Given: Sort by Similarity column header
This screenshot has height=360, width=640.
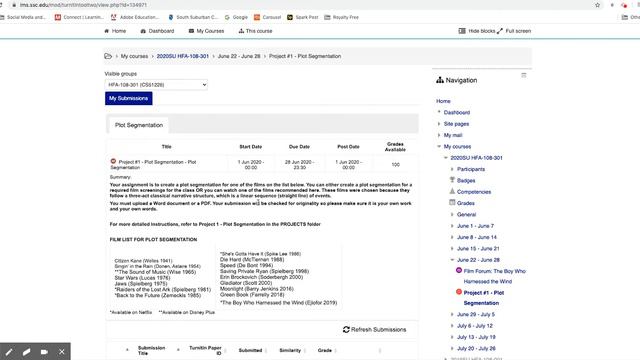Looking at the screenshot, I should [290, 350].
